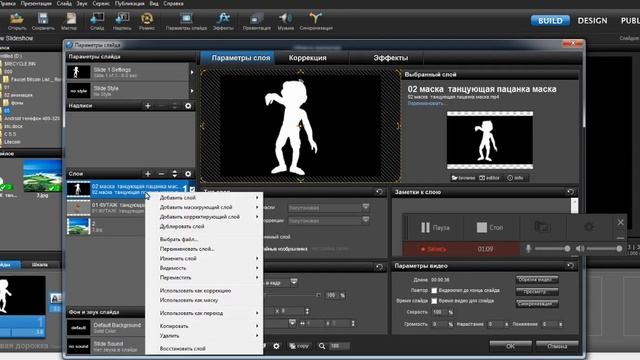Screen dimensions: 640x360
Task: Enable Видеопетля до конца слайда checkbox
Action: [x=434, y=291]
